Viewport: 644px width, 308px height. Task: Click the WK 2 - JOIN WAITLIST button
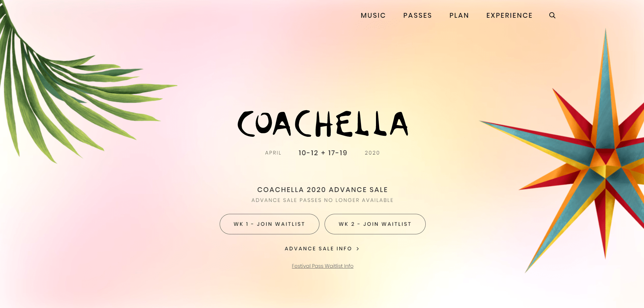tap(375, 224)
